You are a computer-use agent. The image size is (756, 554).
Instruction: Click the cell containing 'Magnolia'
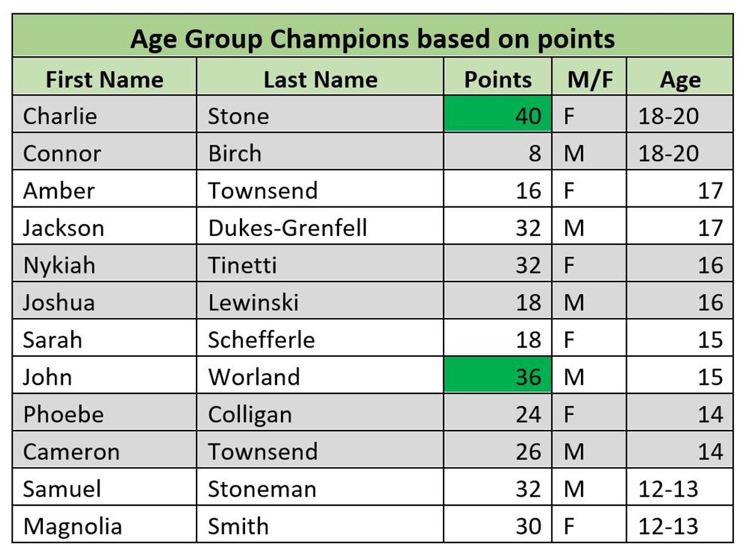tap(105, 526)
